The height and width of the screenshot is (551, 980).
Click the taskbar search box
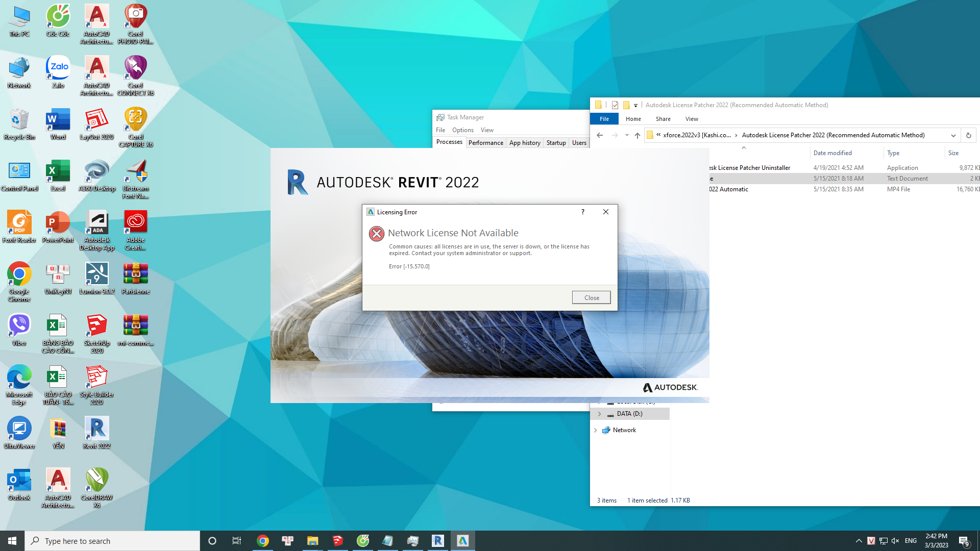[x=112, y=541]
